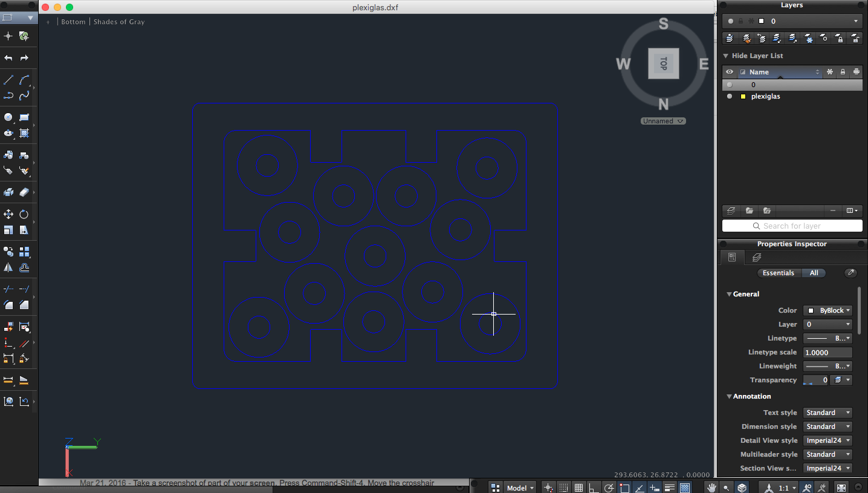868x493 pixels.
Task: Click the yellow color swatch of plexiglas layer
Action: (743, 96)
